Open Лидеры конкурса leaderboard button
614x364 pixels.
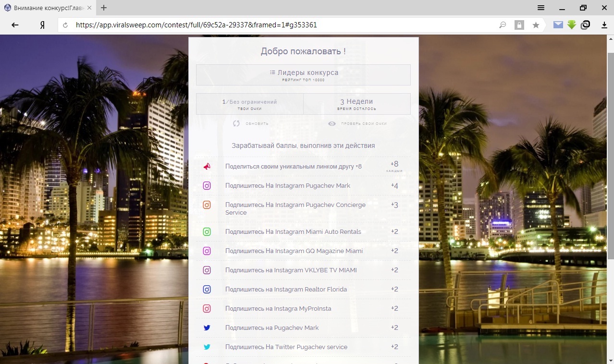pyautogui.click(x=303, y=75)
